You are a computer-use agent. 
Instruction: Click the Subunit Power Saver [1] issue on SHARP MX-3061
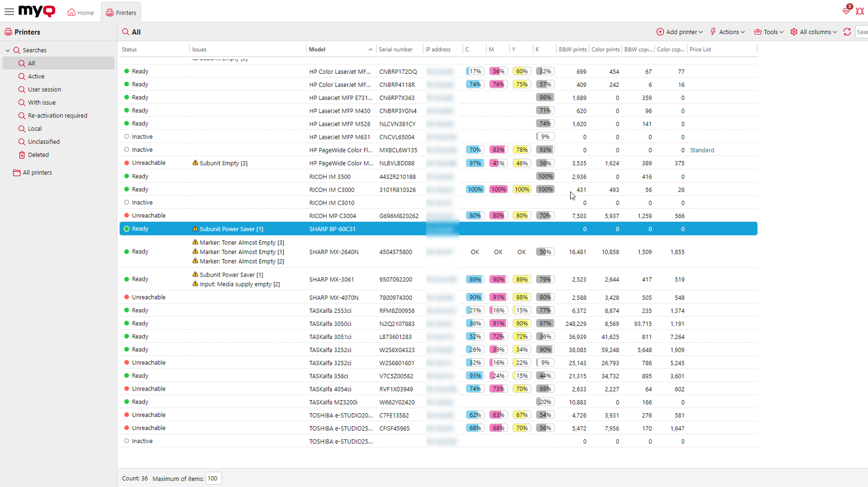point(231,275)
